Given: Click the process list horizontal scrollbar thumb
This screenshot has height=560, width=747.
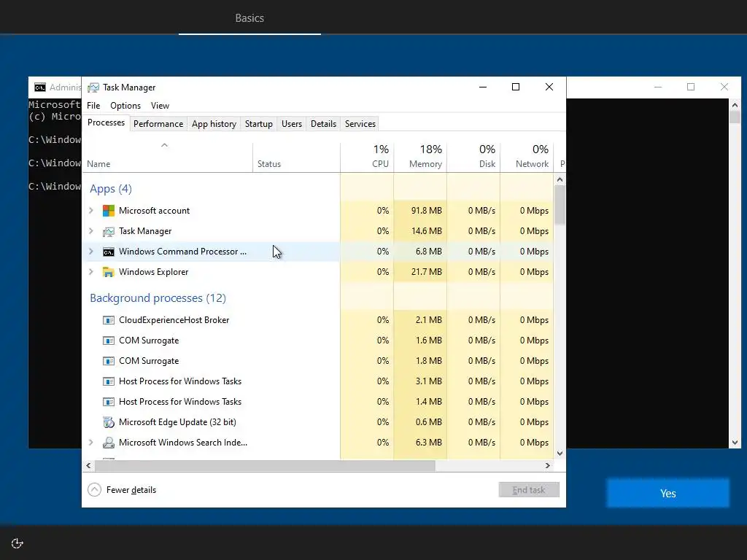Looking at the screenshot, I should [x=265, y=466].
